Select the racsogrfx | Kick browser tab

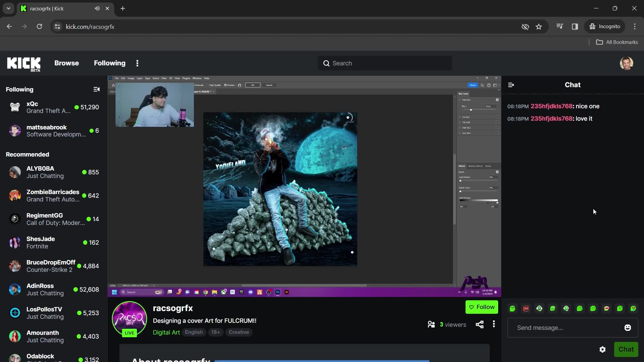tap(65, 8)
